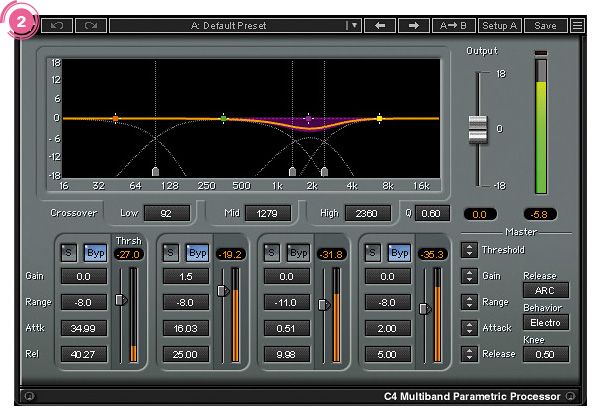This screenshot has height=420, width=600.
Task: Adjust the Master Gain stepper arrows
Action: pos(469,276)
